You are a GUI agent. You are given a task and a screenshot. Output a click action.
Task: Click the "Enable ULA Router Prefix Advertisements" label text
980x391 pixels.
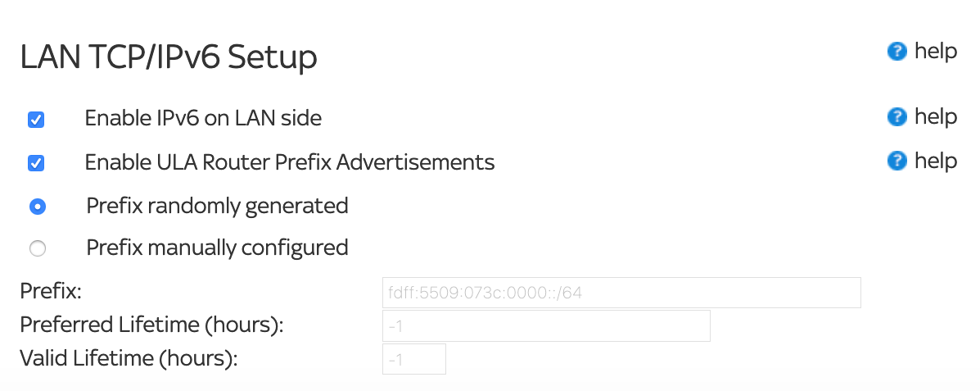[290, 162]
